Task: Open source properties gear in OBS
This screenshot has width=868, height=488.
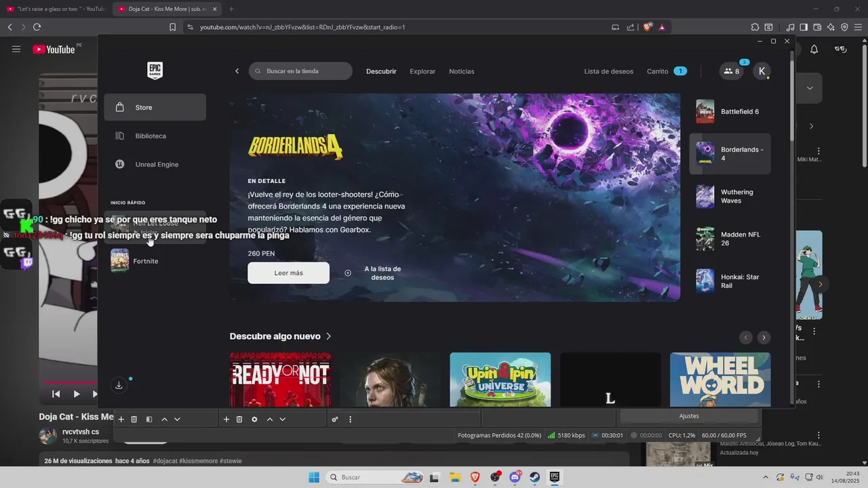Action: pos(254,420)
